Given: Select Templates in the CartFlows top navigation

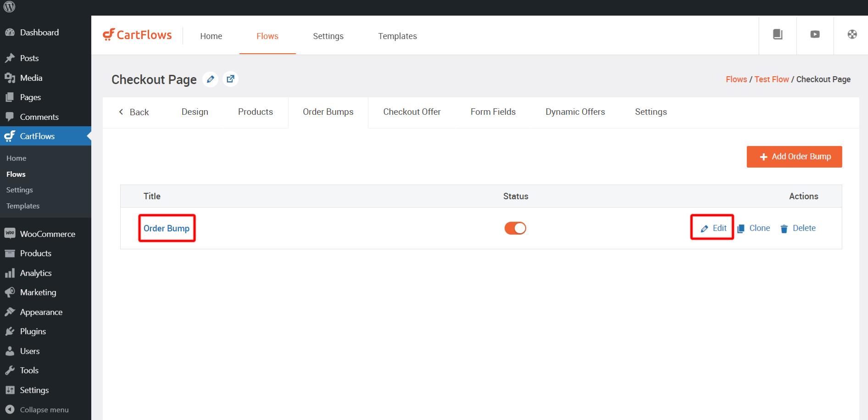Looking at the screenshot, I should pos(397,36).
